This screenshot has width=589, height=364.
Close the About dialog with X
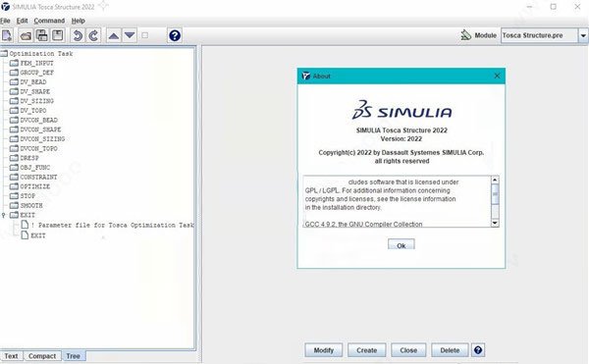coord(497,76)
